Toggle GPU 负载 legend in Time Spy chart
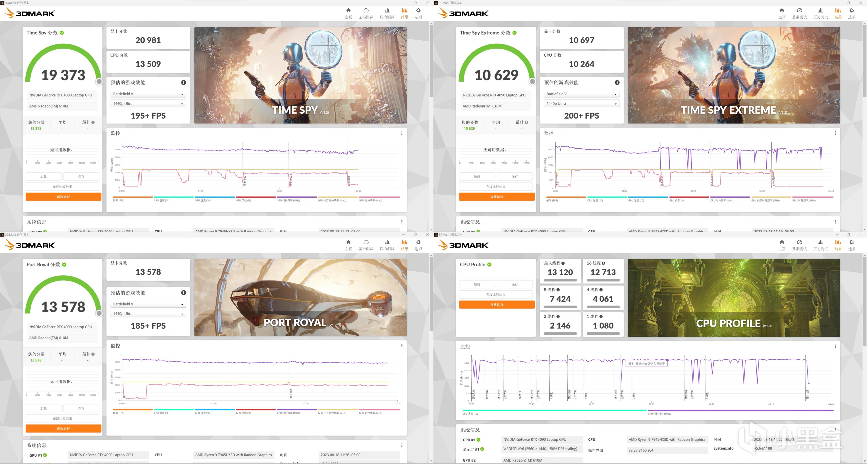Image resolution: width=868 pixels, height=467 pixels. (244, 200)
